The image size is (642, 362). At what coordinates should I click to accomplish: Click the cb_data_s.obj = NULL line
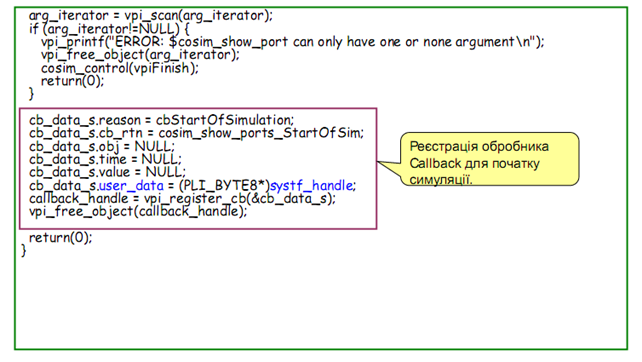point(102,146)
